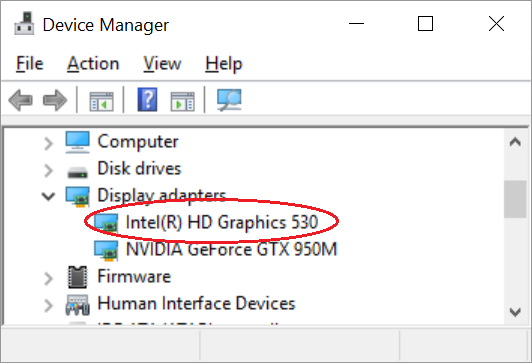Viewport: 532px width, 363px height.
Task: Select the Firmware chip icon
Action: tap(77, 277)
